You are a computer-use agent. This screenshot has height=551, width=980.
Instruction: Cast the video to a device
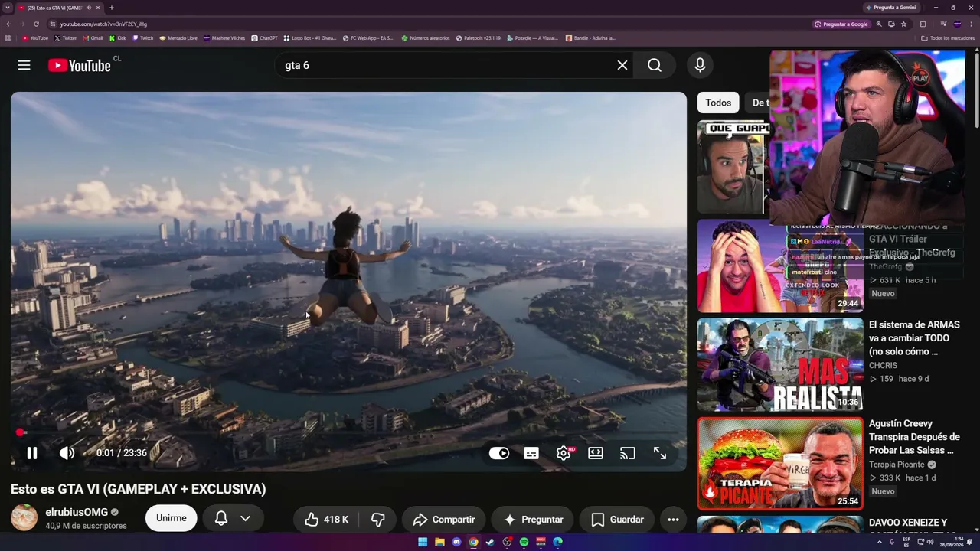point(628,453)
